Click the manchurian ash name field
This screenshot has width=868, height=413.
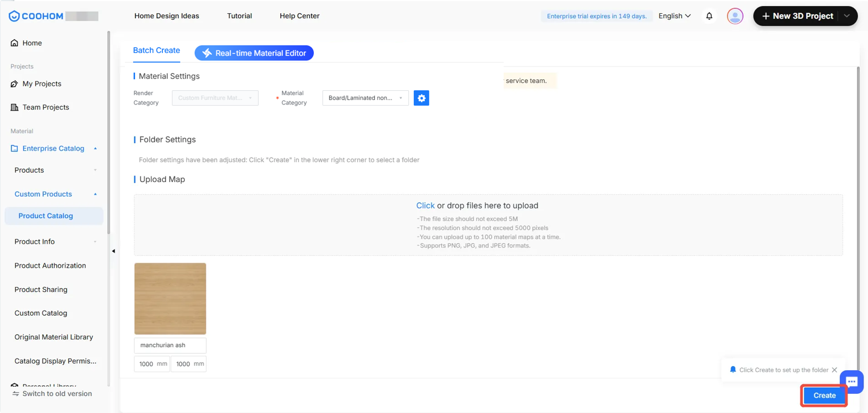tap(170, 345)
